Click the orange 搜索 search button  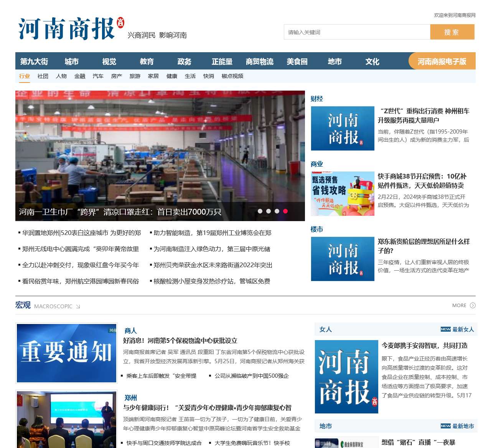[x=452, y=32]
